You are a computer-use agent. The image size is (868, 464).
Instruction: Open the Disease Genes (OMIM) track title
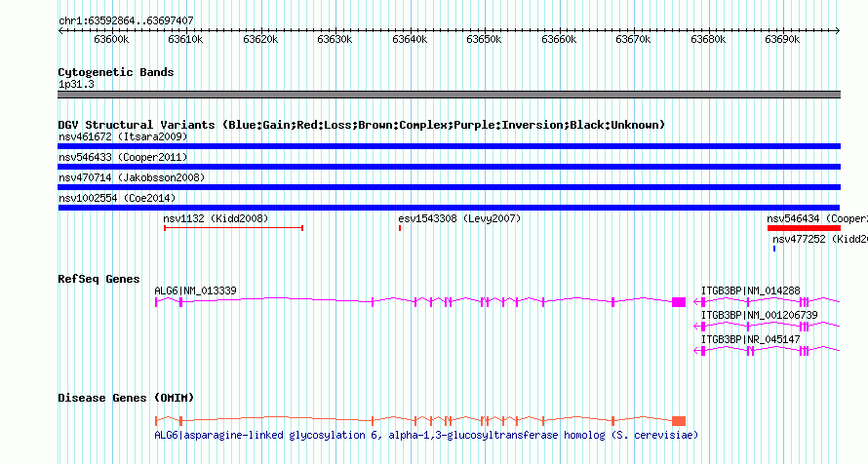click(x=126, y=398)
